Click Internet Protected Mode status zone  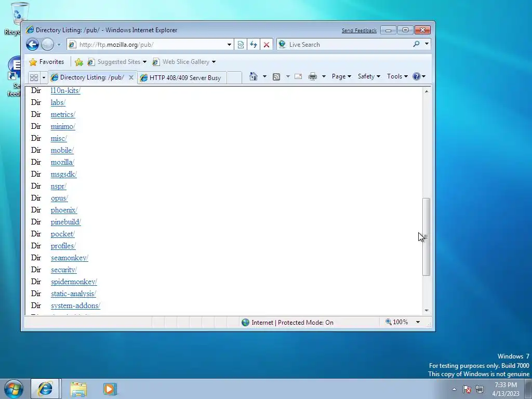[288, 322]
